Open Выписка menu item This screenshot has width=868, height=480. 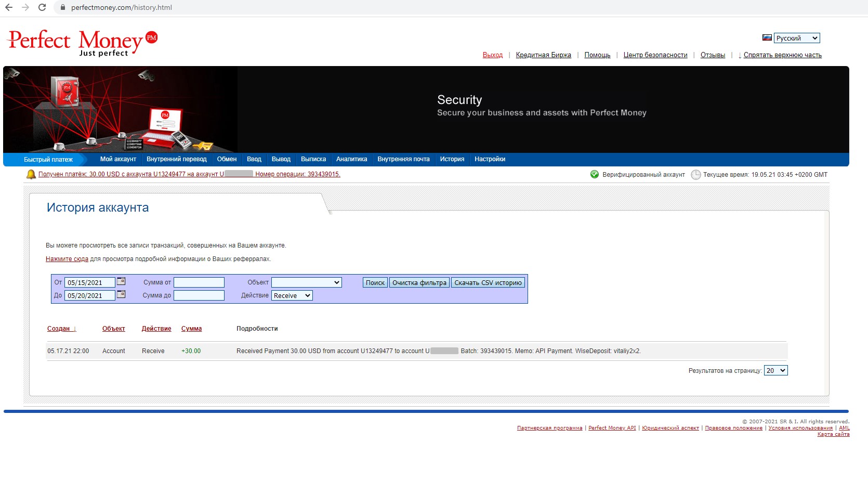(x=313, y=159)
